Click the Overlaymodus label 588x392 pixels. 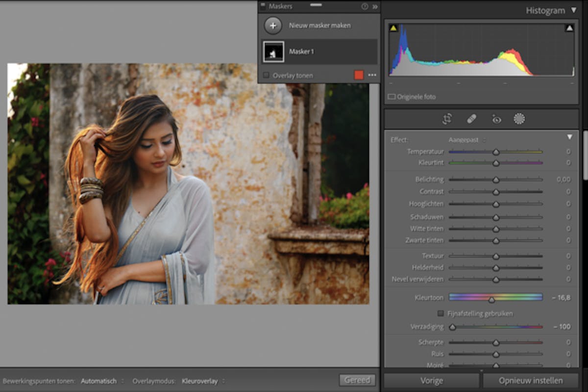tap(154, 381)
